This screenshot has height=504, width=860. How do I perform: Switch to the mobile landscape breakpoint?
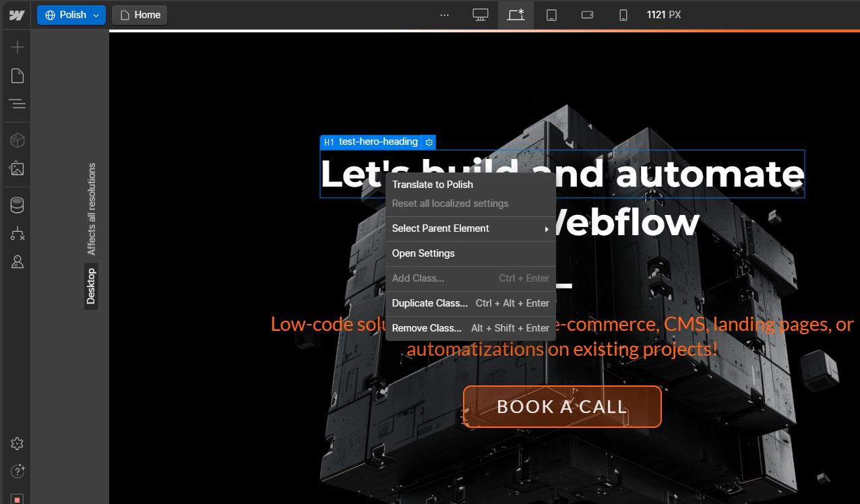[587, 15]
